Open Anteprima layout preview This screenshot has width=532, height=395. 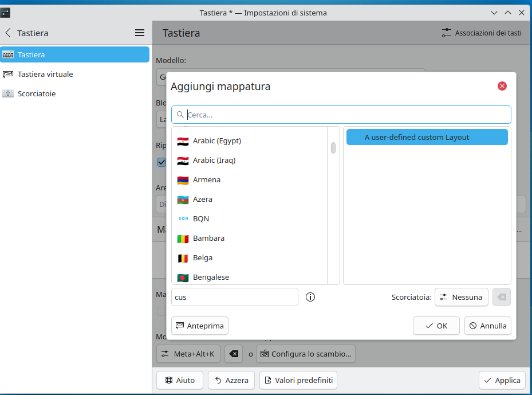200,326
